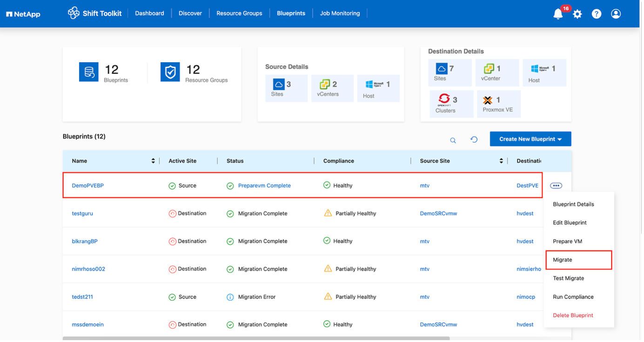Switch to the Job Monitoring tab

340,13
